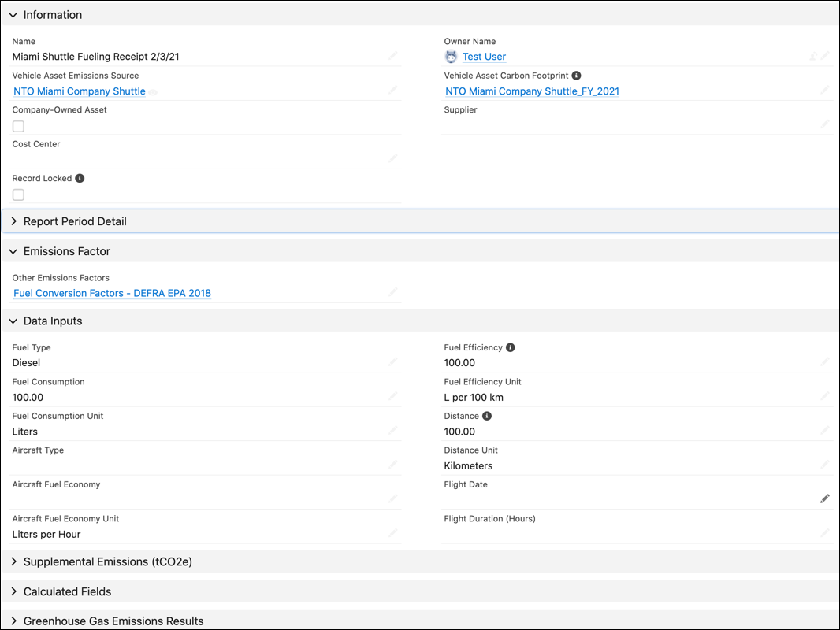Screen dimensions: 840x630
Task: Click the Liters unit value
Action: (x=24, y=432)
